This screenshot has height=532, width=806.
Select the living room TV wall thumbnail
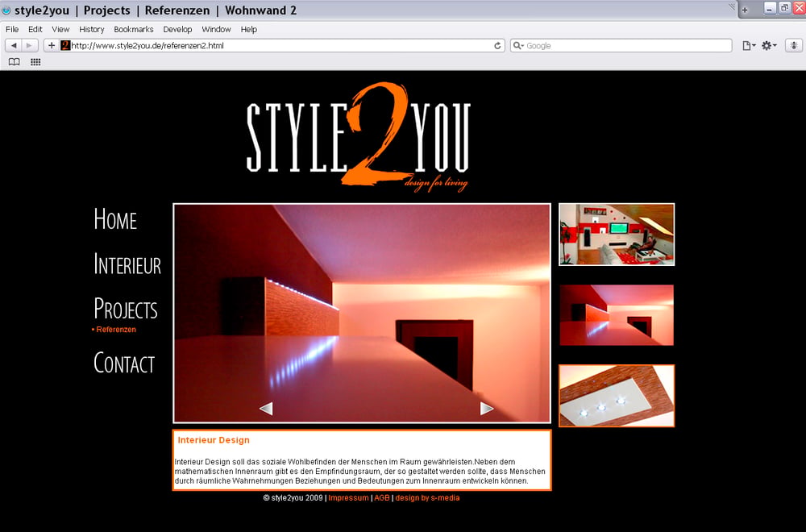click(617, 235)
